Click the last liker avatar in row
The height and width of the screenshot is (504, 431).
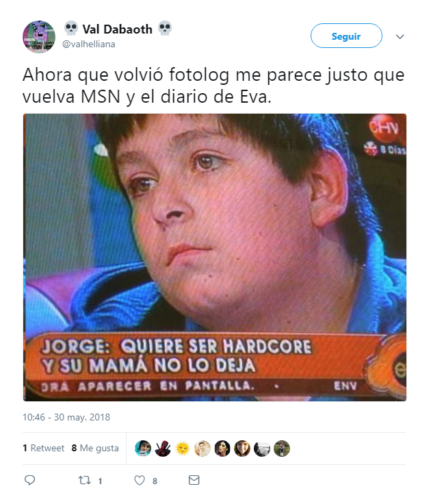pyautogui.click(x=282, y=449)
